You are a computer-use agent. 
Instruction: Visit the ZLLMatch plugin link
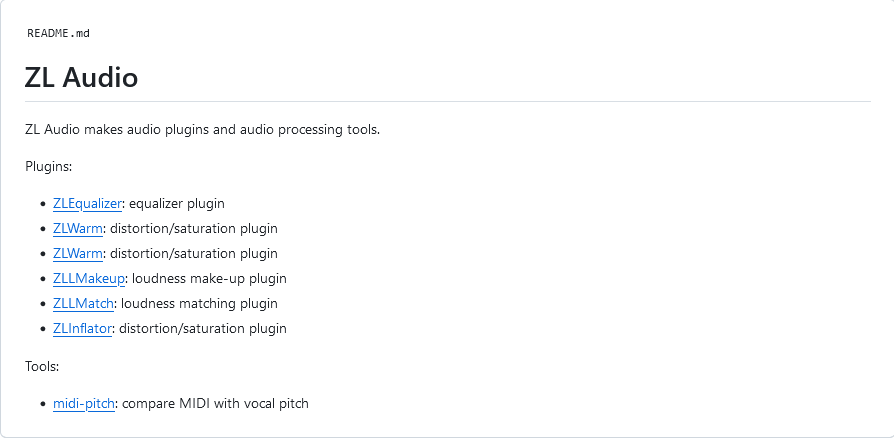pyautogui.click(x=83, y=304)
